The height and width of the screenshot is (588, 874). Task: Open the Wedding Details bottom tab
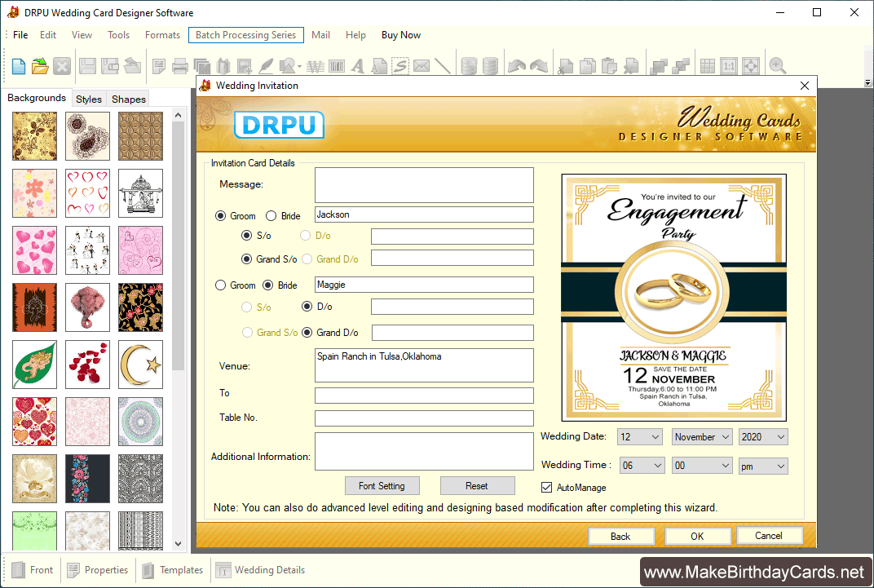(260, 570)
